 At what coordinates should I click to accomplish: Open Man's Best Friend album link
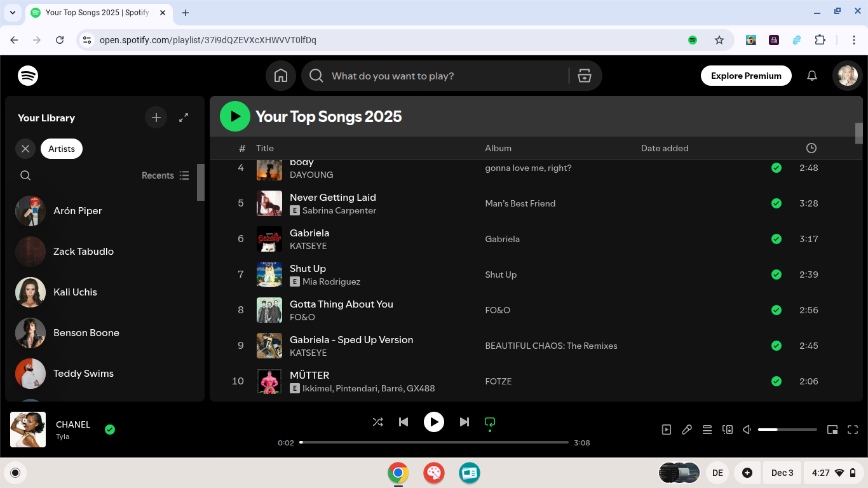point(520,203)
